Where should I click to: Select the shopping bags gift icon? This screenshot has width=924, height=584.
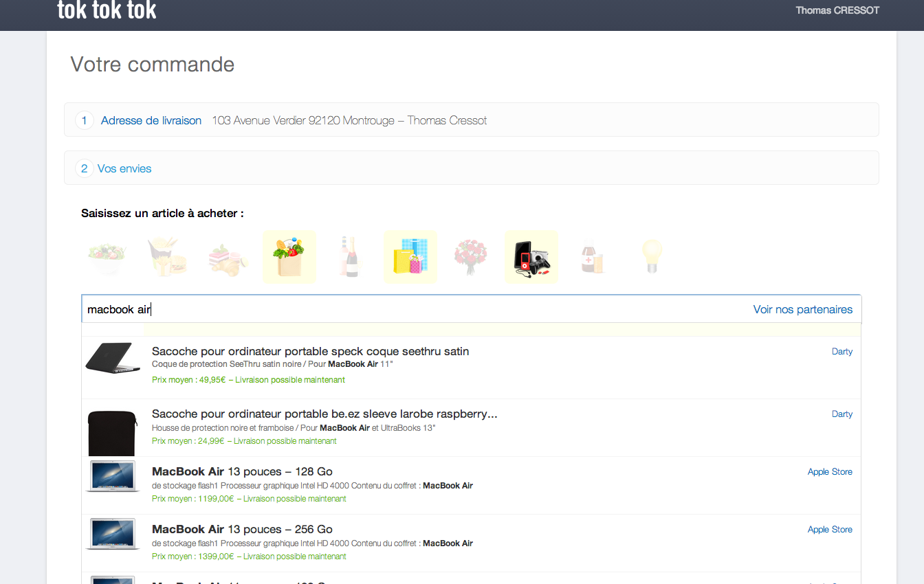point(410,257)
